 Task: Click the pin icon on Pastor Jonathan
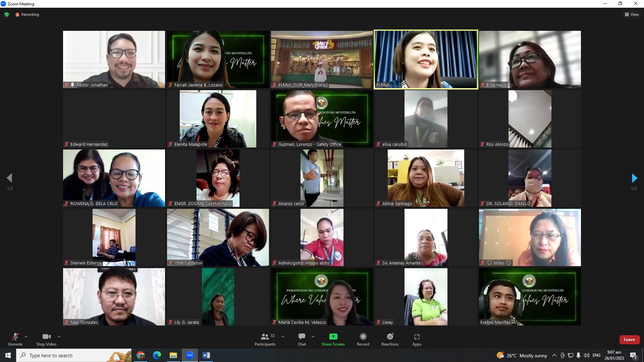[x=72, y=85]
